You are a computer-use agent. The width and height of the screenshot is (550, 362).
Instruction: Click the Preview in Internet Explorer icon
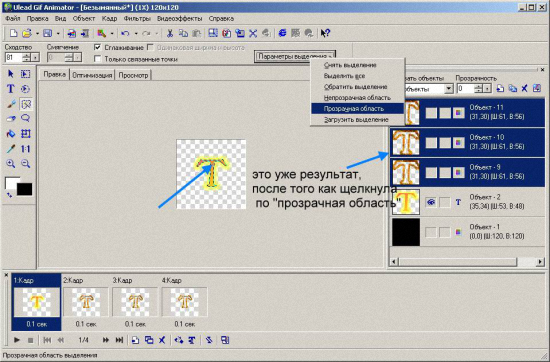282,33
